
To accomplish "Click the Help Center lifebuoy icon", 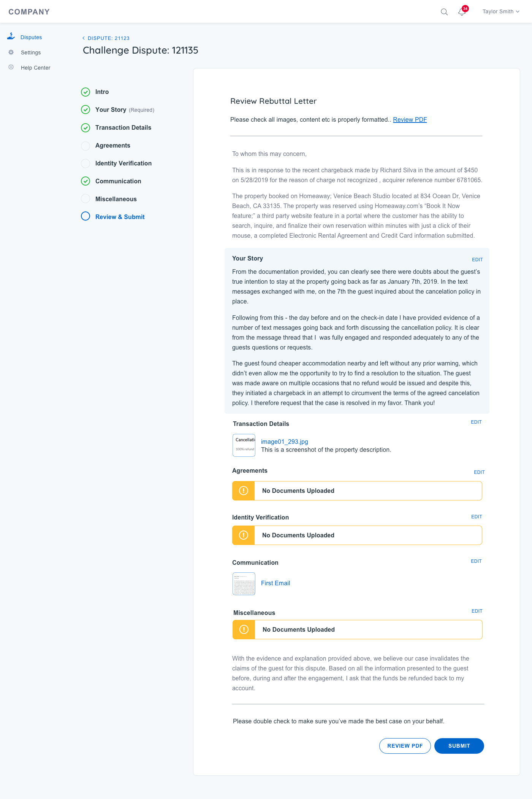I will coord(11,67).
